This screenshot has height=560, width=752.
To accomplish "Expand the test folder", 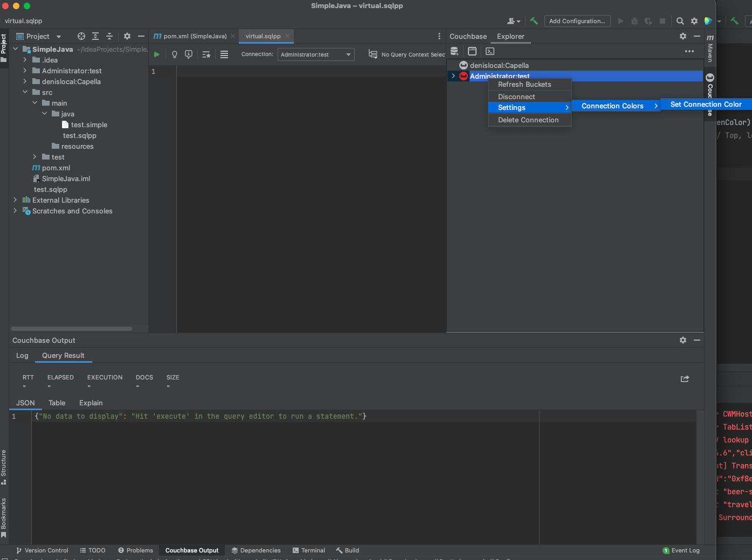I will click(35, 157).
